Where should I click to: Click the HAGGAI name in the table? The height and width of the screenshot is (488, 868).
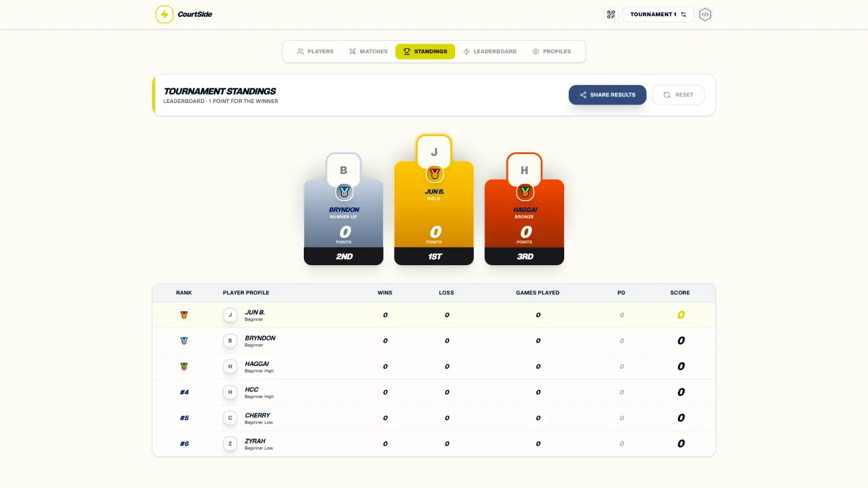coord(257,364)
